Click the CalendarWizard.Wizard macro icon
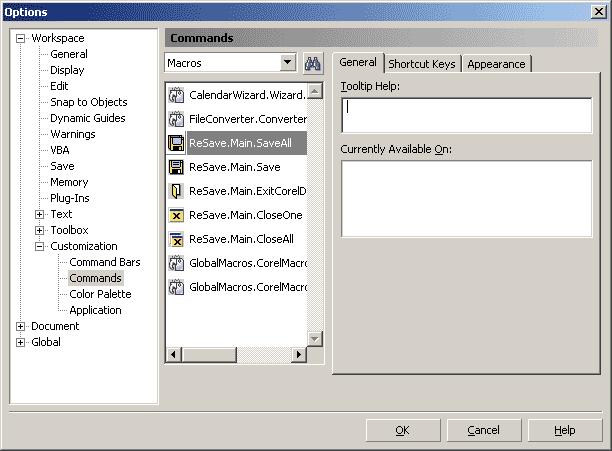Viewport: 612px width, 451px height. coord(176,95)
